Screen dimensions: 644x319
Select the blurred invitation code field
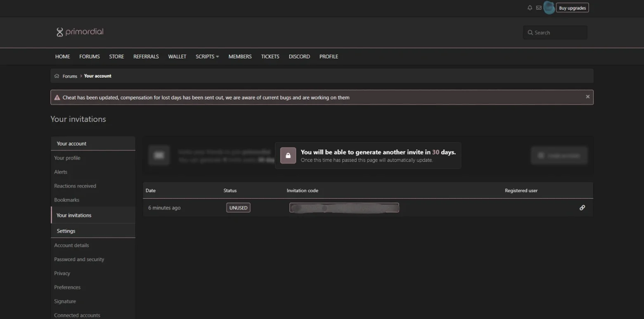point(344,208)
